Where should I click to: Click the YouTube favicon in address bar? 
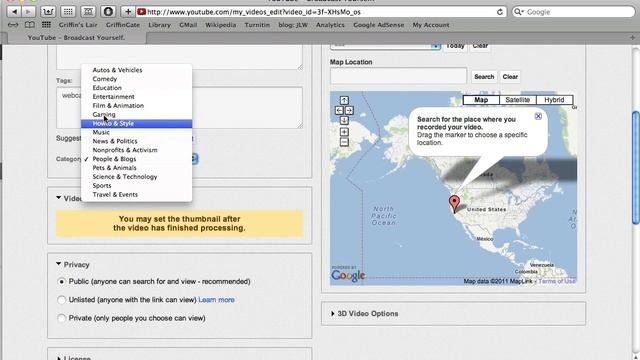142,12
